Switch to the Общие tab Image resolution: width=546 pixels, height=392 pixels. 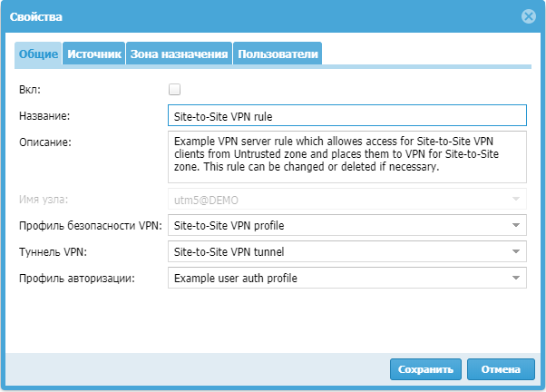[38, 54]
